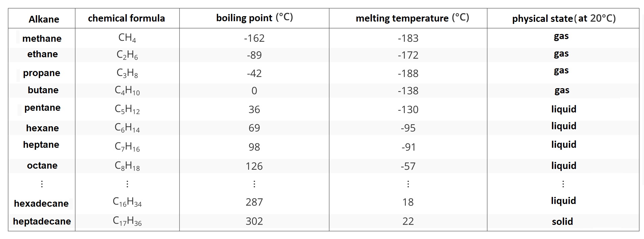This screenshot has width=644, height=239.
Task: Click butane's melting temperature -138
Action: [x=408, y=91]
